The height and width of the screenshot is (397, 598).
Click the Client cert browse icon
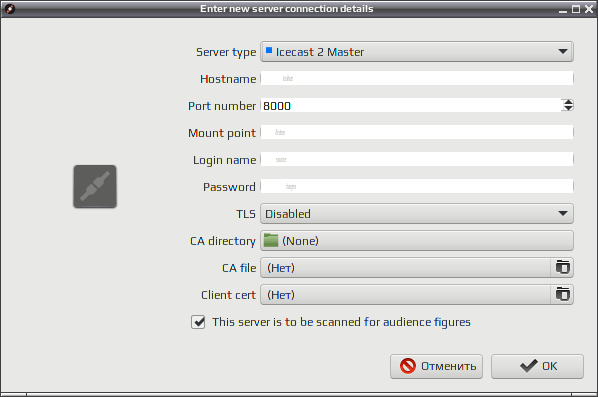562,295
